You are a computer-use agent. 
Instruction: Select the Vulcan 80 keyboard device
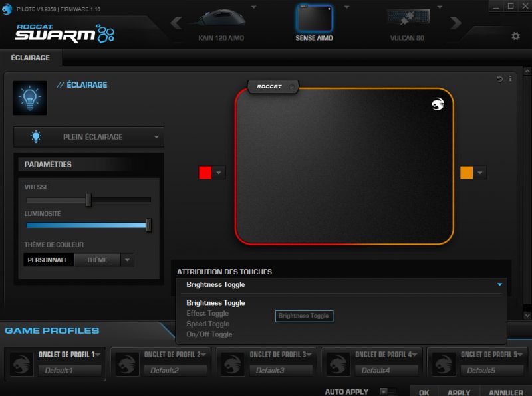(407, 23)
